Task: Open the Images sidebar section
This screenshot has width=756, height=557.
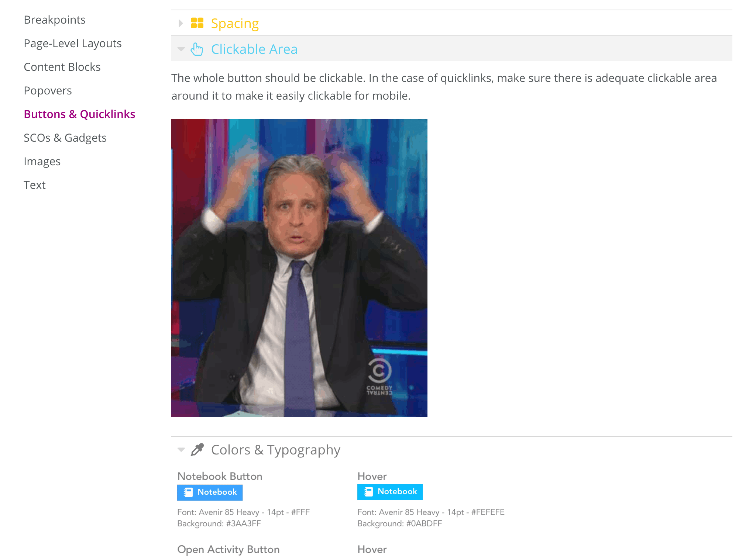Action: pos(42,161)
